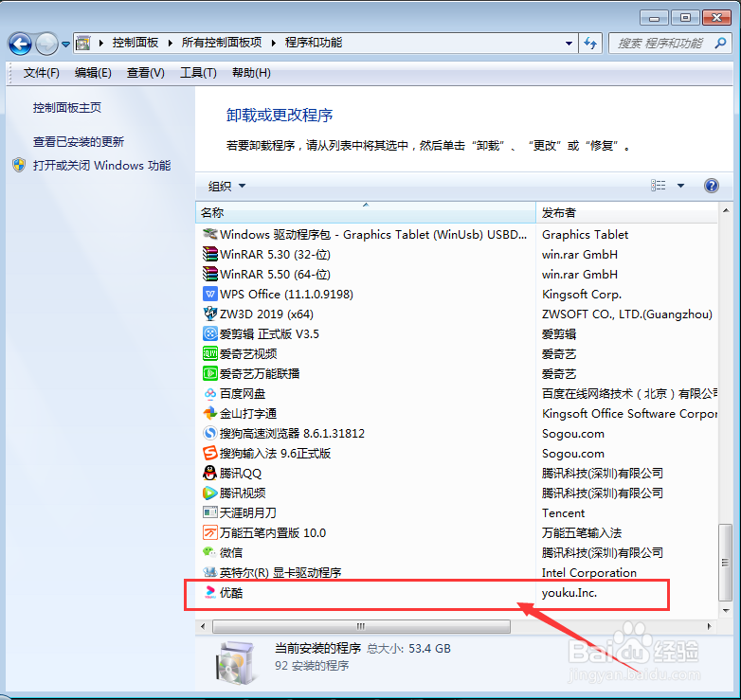The width and height of the screenshot is (741, 700).
Task: Click the youku.Inc. publisher cell
Action: click(569, 592)
